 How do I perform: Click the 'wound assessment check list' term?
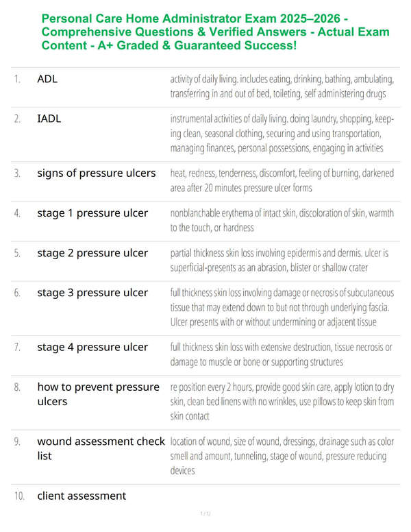[x=101, y=448]
